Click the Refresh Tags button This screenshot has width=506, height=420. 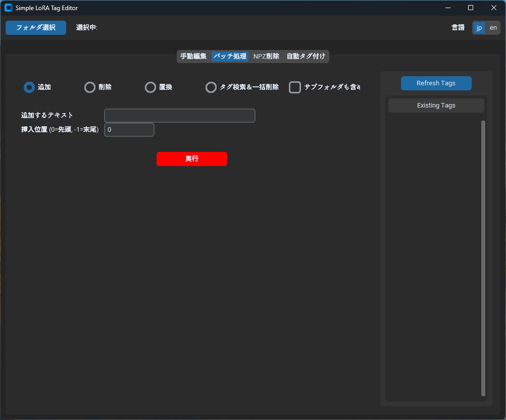(436, 83)
